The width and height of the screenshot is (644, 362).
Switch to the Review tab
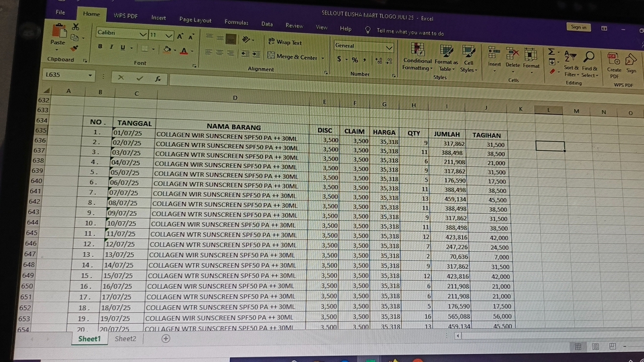pyautogui.click(x=294, y=25)
